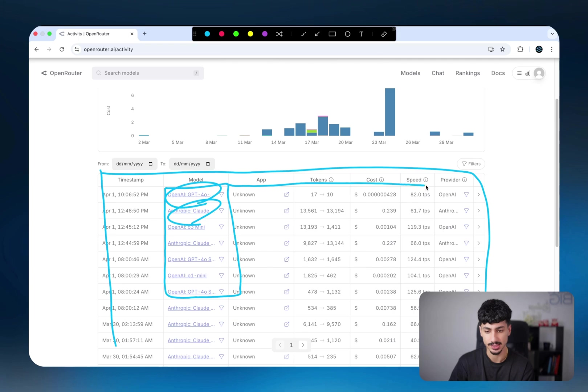This screenshot has width=588, height=392.
Task: Select yellow color in annotation toolbar
Action: point(250,34)
